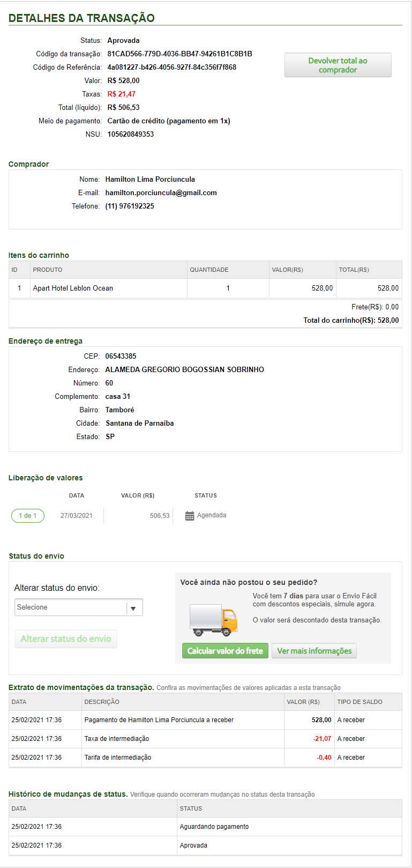Viewport: 412px width, 868px height.
Task: Click the buyer email hamilton.porciuncula@gmail.com
Action: [x=161, y=193]
